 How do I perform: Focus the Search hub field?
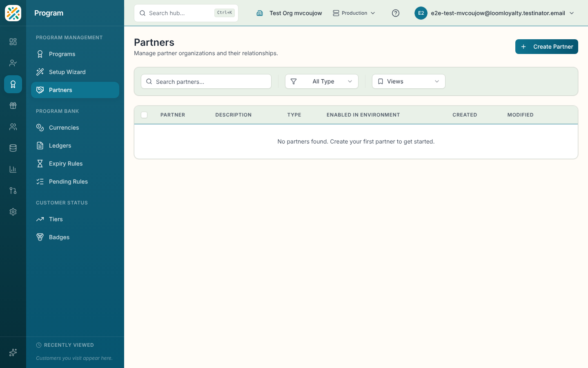click(x=186, y=13)
